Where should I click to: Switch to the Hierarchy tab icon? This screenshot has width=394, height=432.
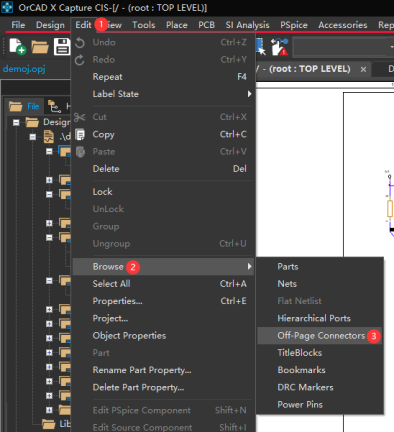[x=54, y=106]
